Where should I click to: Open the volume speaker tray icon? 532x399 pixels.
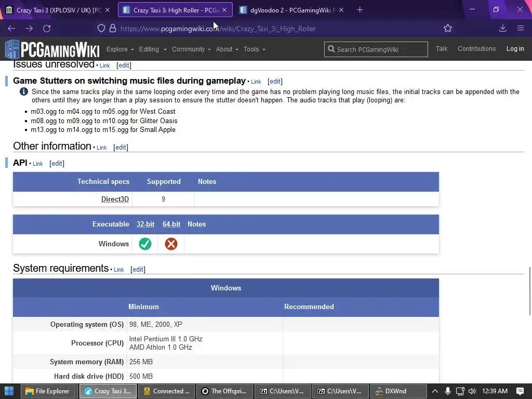click(472, 391)
